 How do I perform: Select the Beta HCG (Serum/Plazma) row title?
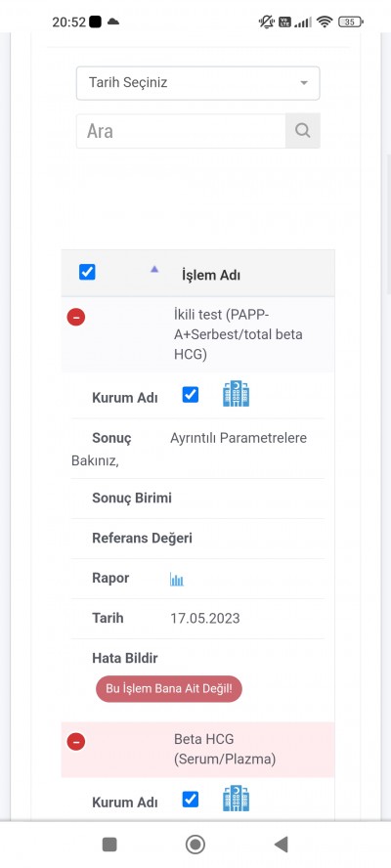tap(224, 749)
